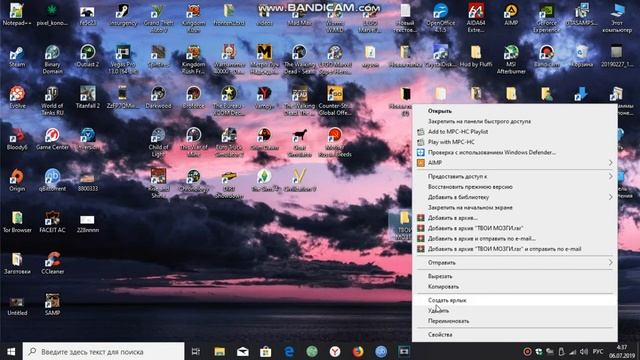The width and height of the screenshot is (640, 360).
Task: Select the Insurgency desktop shortcut
Action: 122,15
